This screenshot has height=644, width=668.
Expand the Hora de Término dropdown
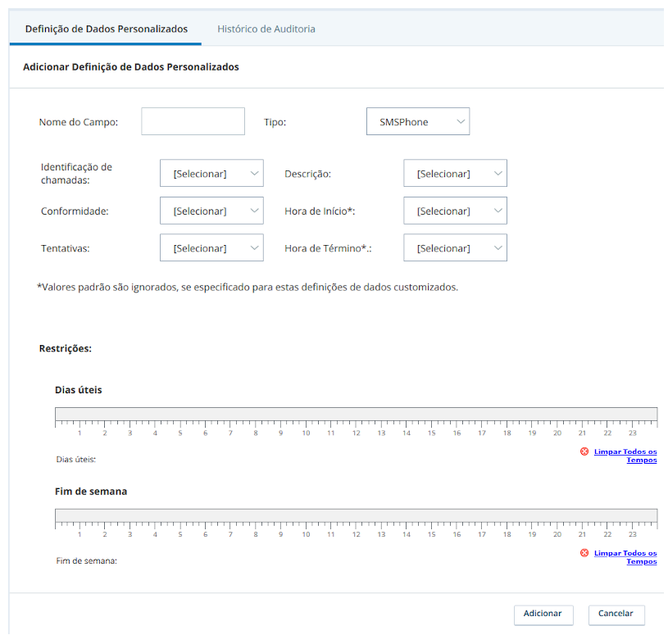point(456,247)
